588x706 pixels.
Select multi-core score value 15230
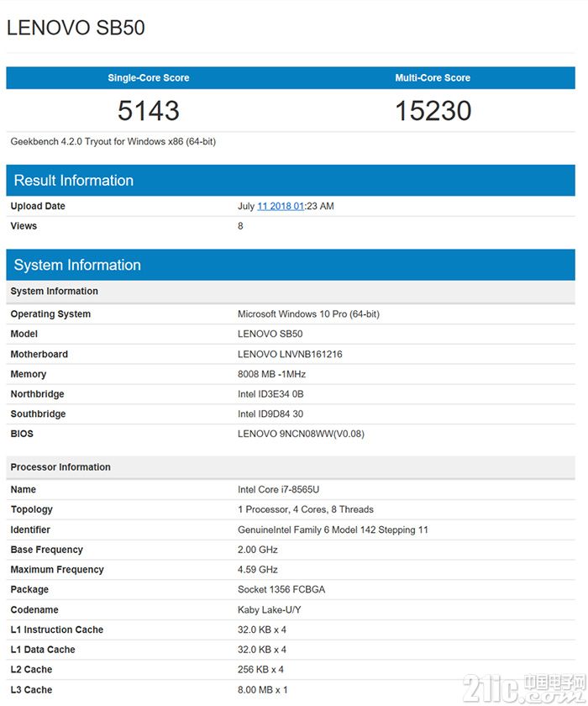point(433,111)
